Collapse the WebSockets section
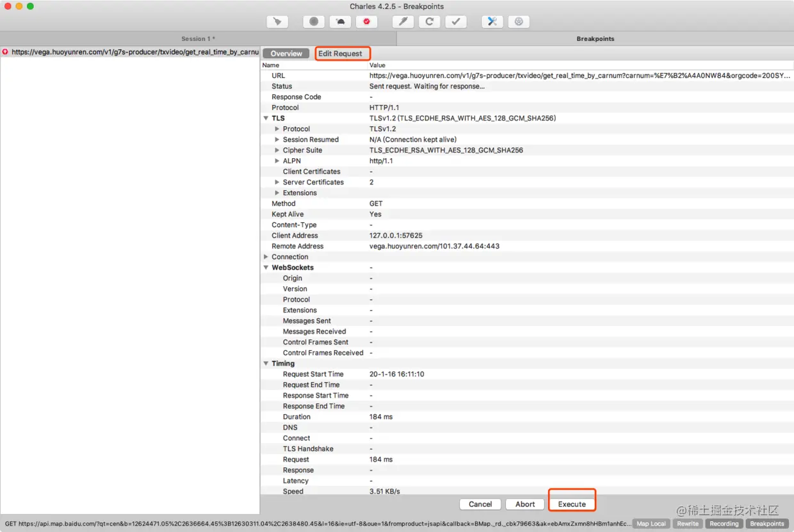 [x=266, y=268]
